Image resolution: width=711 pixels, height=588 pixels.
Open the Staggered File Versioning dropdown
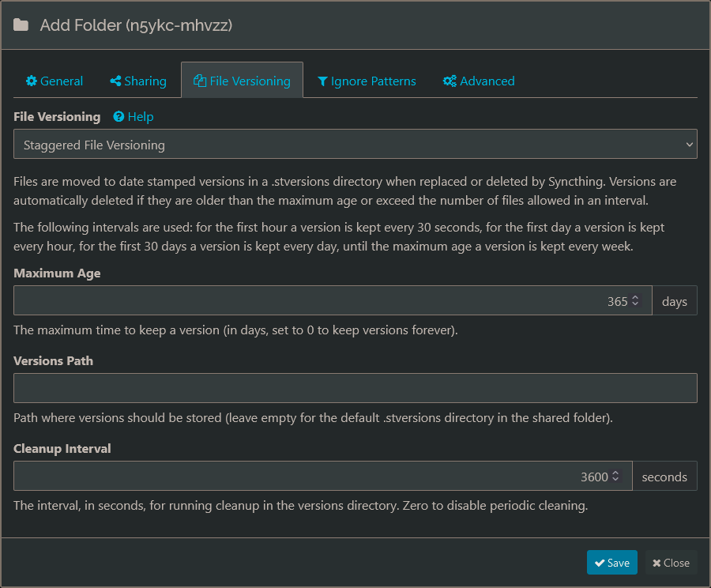click(x=355, y=145)
